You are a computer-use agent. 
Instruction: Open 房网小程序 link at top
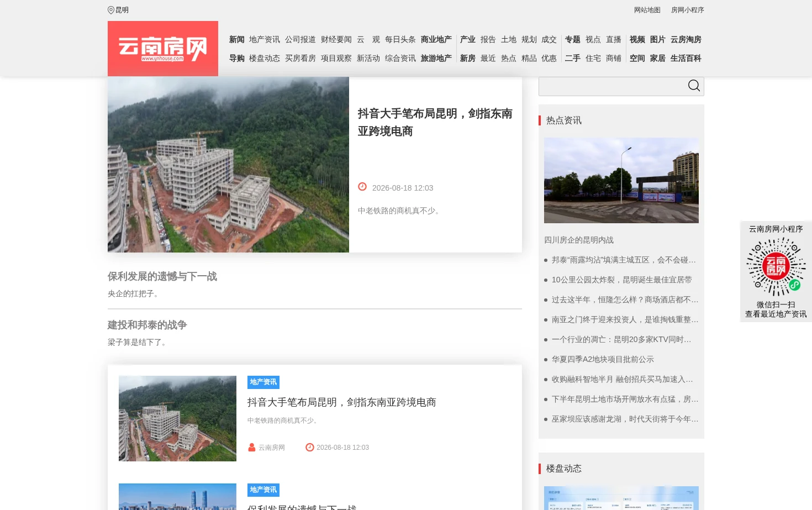click(x=688, y=10)
